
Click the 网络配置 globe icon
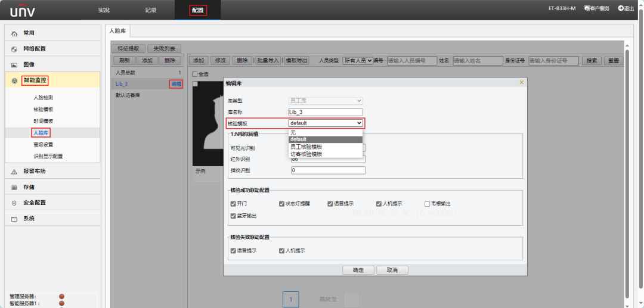click(14, 49)
